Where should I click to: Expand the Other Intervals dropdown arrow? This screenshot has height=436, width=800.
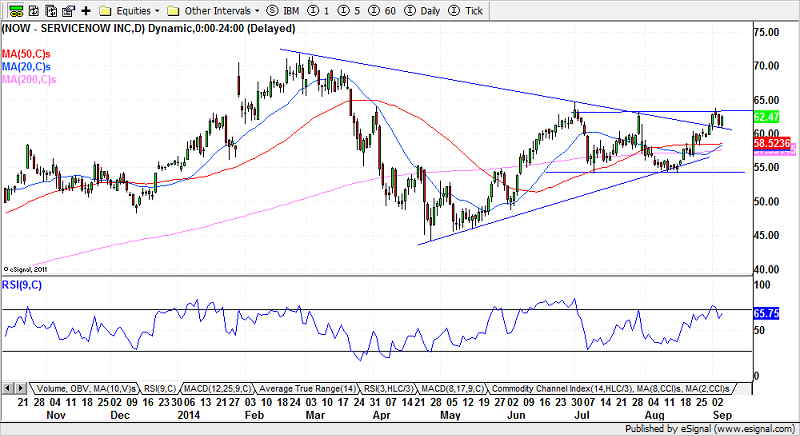click(x=257, y=11)
